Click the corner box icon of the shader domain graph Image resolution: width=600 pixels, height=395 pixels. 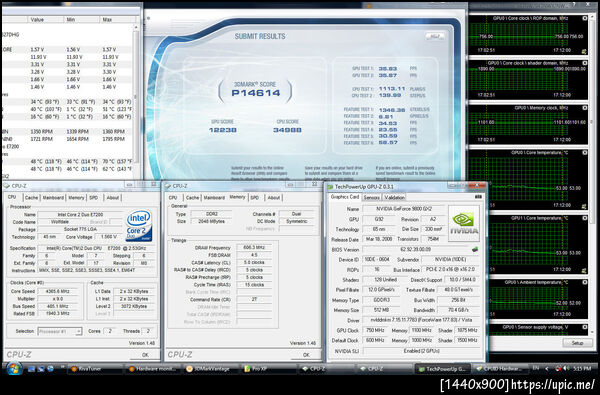tap(585, 63)
